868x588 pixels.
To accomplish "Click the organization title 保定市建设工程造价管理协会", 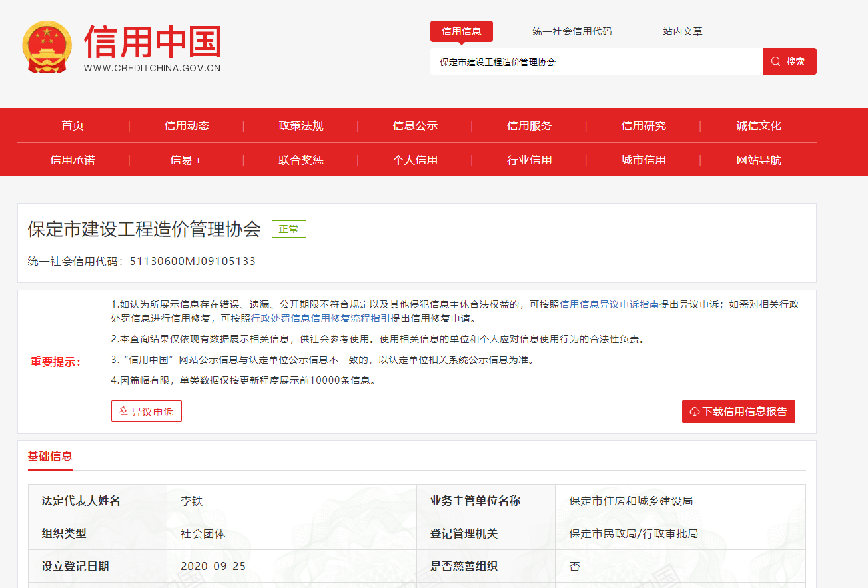I will (145, 229).
